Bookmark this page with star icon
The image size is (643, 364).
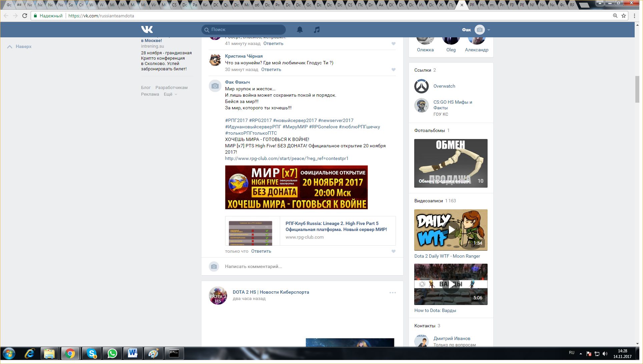(624, 16)
